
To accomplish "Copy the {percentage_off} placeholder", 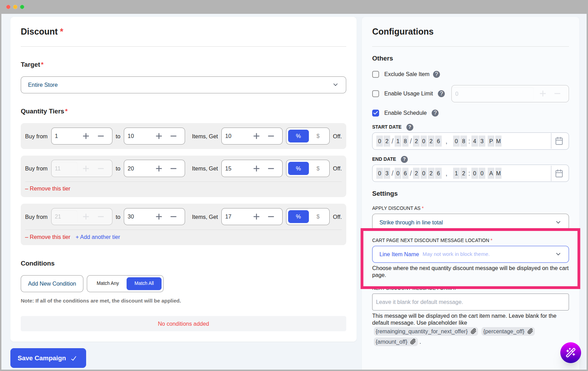I will coord(530,331).
